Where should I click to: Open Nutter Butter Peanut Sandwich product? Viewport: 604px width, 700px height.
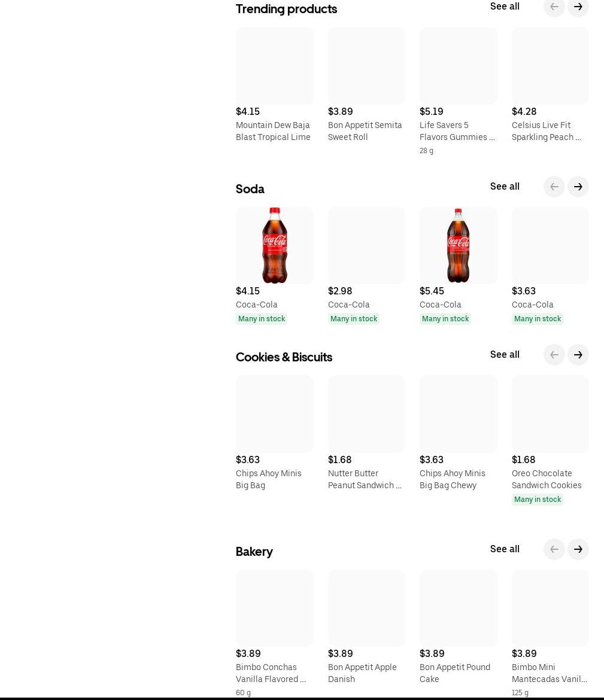point(364,479)
